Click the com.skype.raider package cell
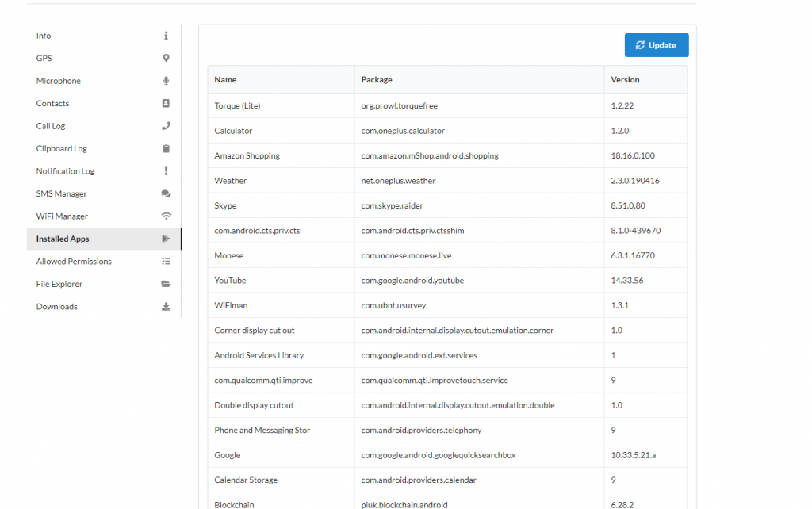The width and height of the screenshot is (812, 509). tap(392, 205)
